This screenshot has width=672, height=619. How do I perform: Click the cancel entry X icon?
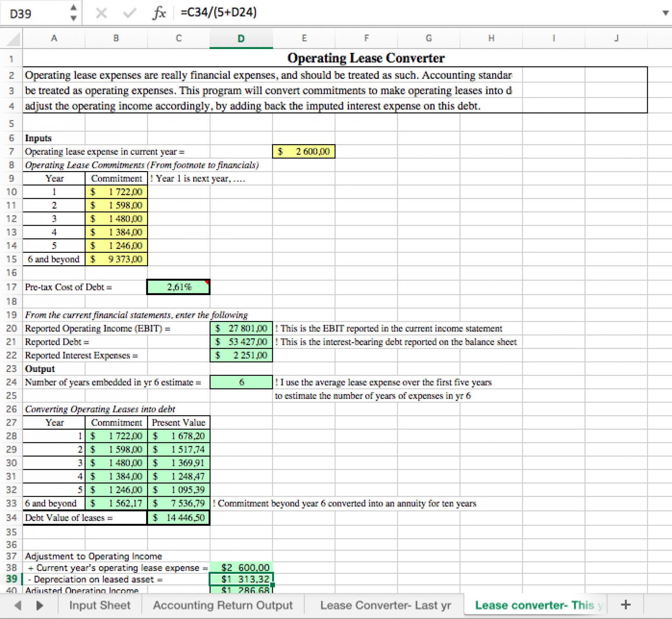coord(101,13)
